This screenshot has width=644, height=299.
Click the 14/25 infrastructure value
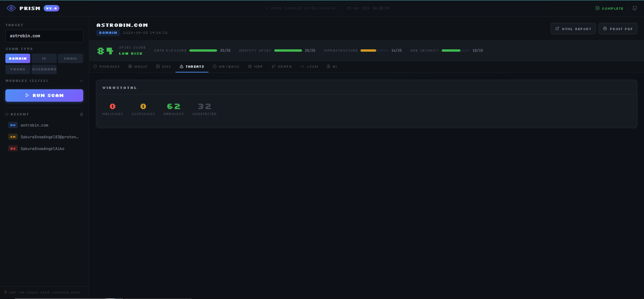pos(396,51)
